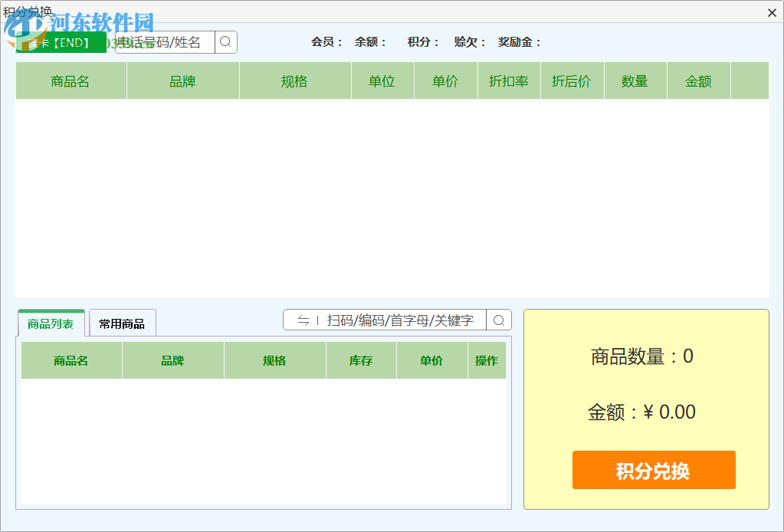Viewport: 784px width, 532px height.
Task: Click the 折后价 column header
Action: [x=572, y=81]
